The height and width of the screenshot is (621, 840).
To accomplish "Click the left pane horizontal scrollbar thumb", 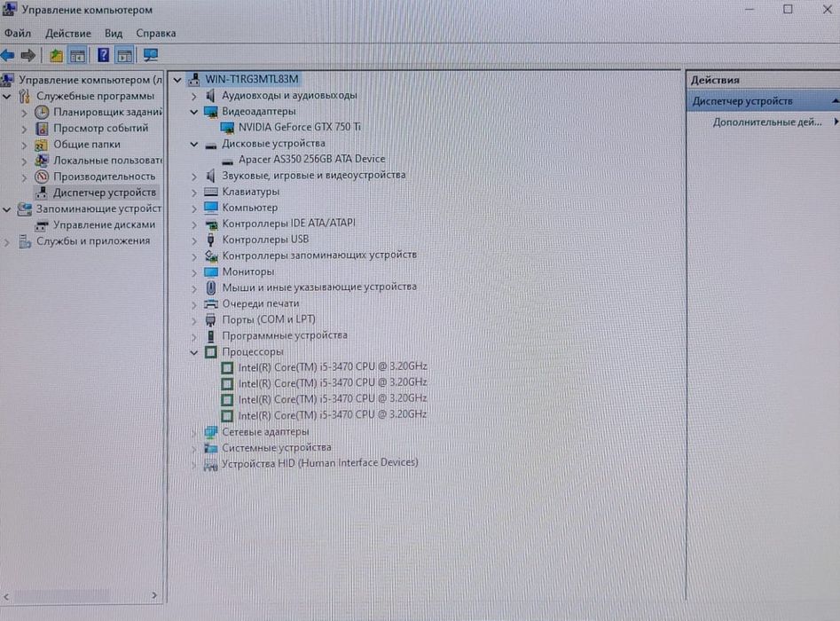I will point(60,596).
